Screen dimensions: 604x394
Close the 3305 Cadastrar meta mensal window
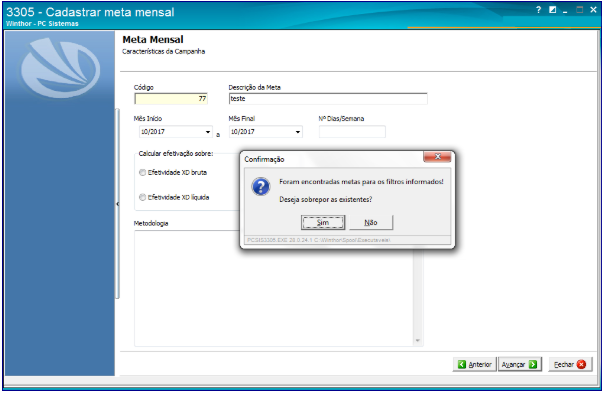[x=593, y=10]
